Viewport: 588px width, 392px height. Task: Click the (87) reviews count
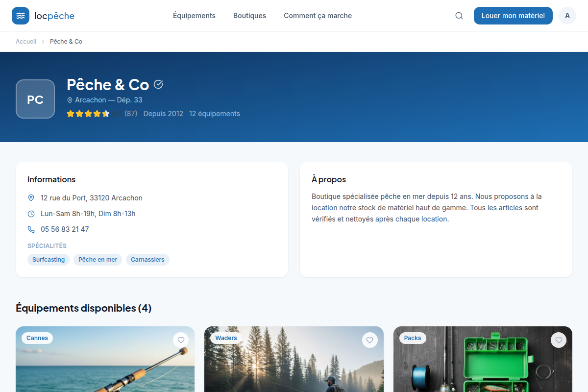[131, 114]
